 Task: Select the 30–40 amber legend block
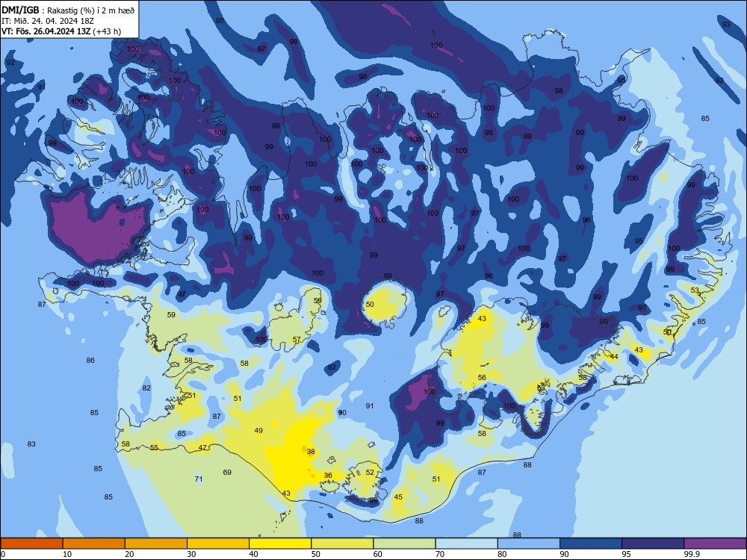(x=218, y=544)
